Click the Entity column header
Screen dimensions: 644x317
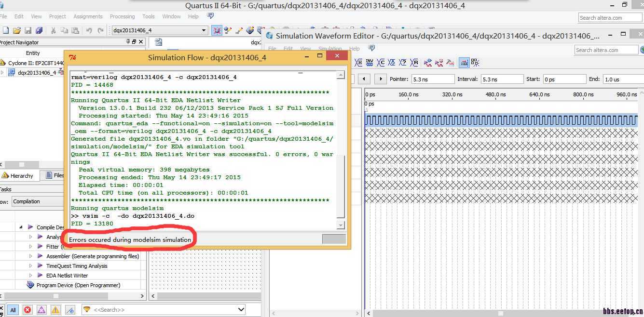point(33,53)
